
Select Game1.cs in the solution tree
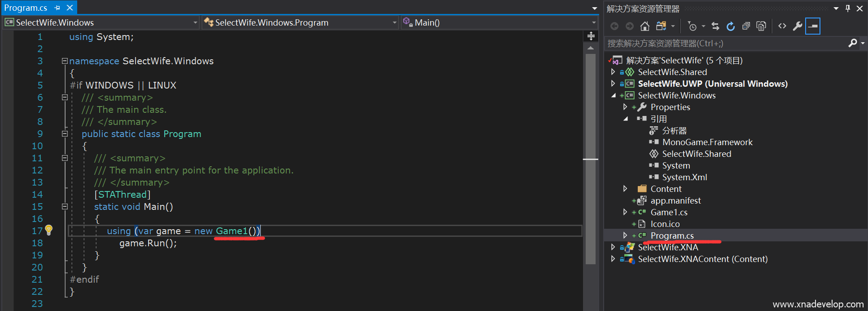669,212
